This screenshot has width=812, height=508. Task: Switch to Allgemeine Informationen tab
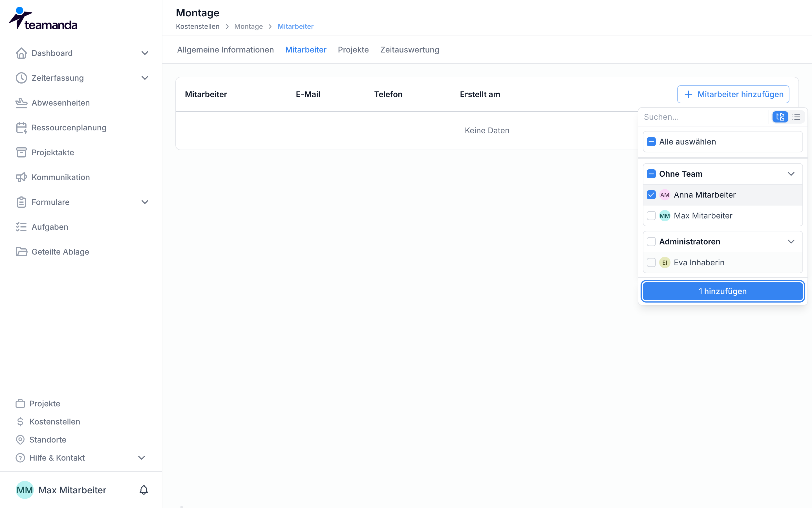coord(225,50)
